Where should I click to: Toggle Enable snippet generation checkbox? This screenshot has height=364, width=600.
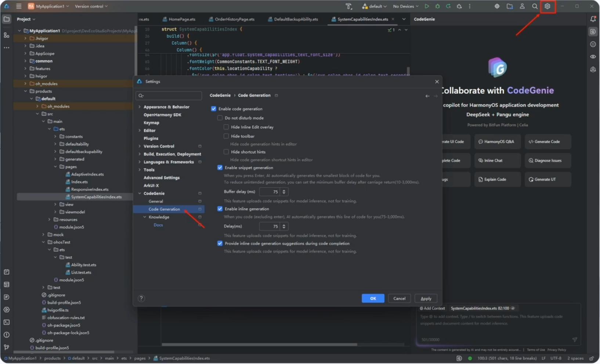click(x=220, y=168)
